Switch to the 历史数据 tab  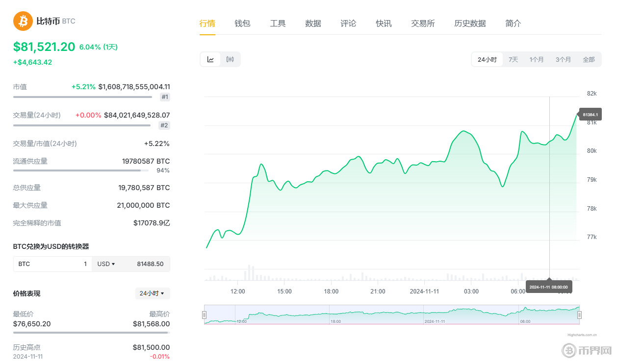[470, 23]
